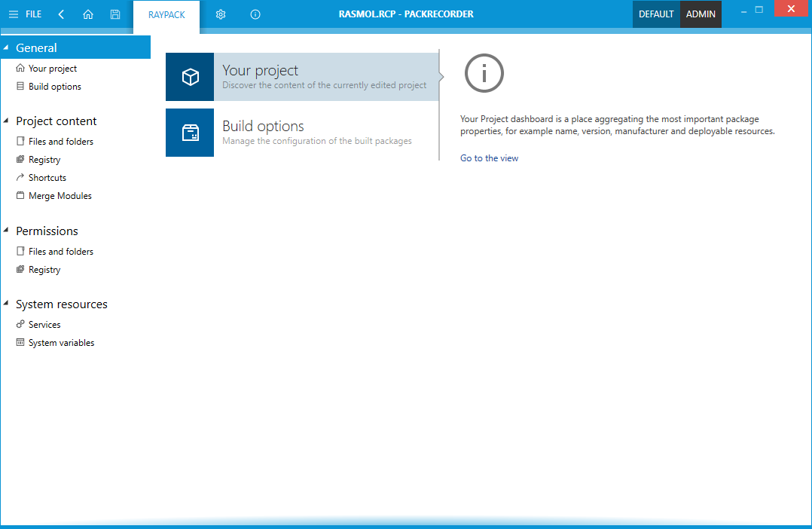This screenshot has height=529, width=812.
Task: Select Merge Modules in sidebar
Action: [60, 196]
